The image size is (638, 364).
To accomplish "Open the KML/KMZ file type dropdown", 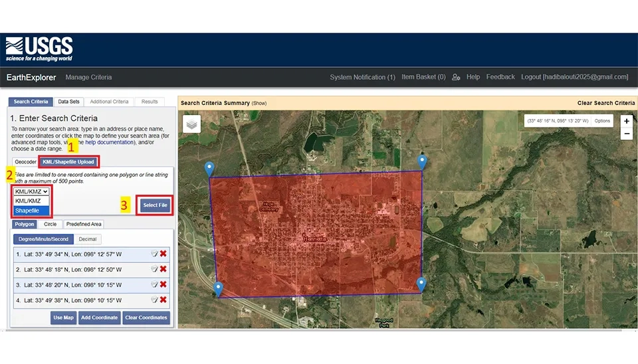I will [31, 191].
